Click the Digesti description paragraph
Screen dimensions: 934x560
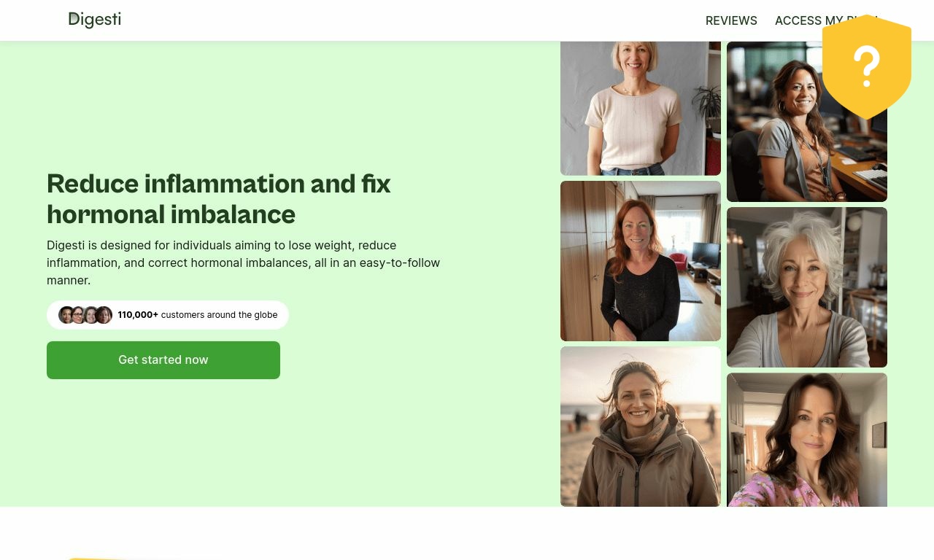coord(244,262)
